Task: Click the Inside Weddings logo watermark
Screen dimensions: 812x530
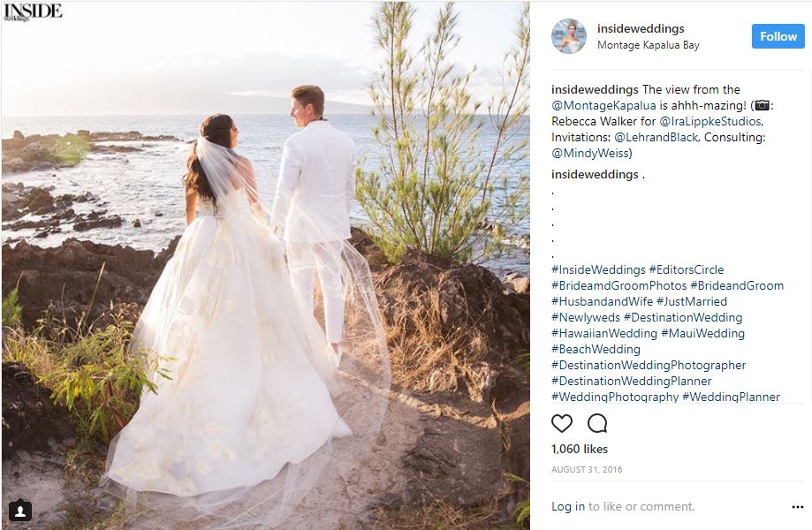Action: [33, 11]
